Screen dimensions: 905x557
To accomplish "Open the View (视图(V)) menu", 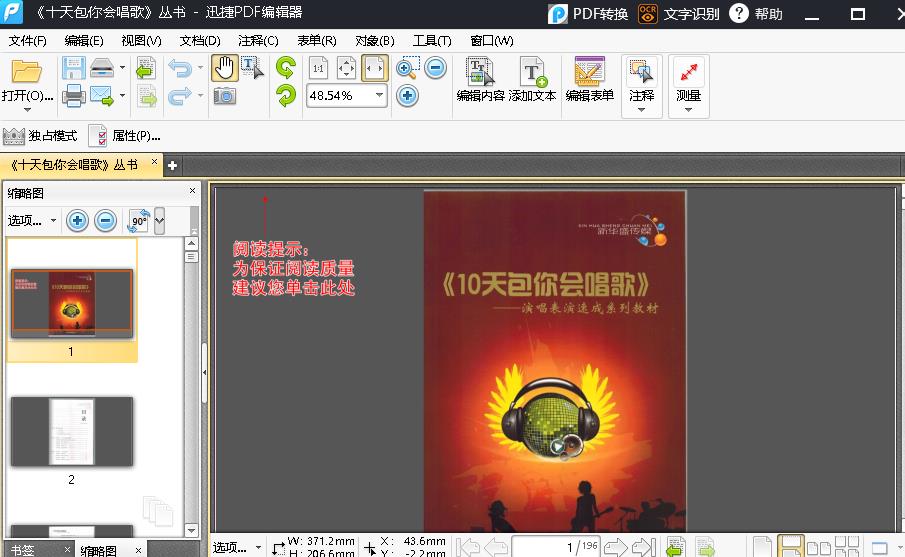I will pos(141,41).
